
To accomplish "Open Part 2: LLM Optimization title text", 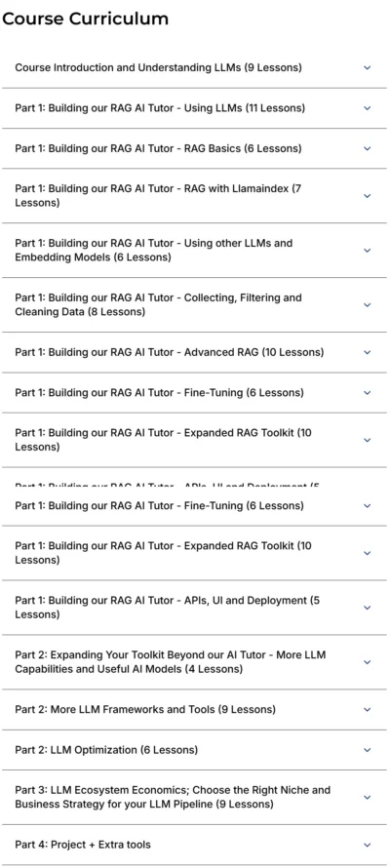I will 106,750.
